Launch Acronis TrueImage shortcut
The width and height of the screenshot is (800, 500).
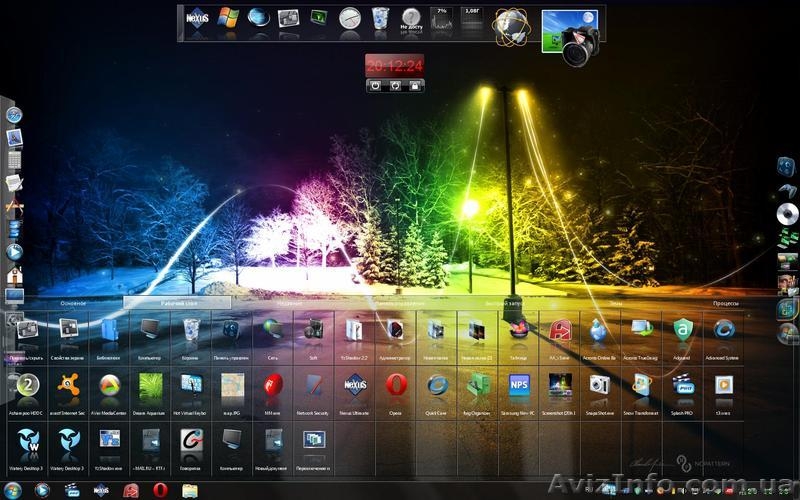point(642,330)
